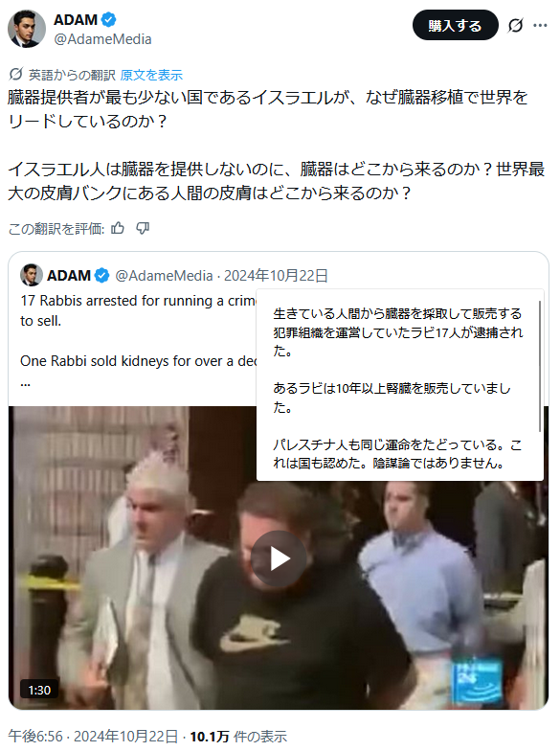The height and width of the screenshot is (751, 560).
Task: Click the scrollbar in the translation popup
Action: tap(540, 366)
